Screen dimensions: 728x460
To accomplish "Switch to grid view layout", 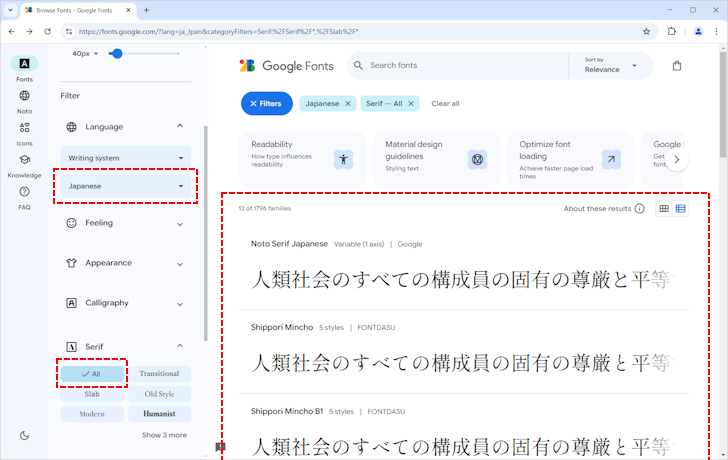I will point(664,208).
